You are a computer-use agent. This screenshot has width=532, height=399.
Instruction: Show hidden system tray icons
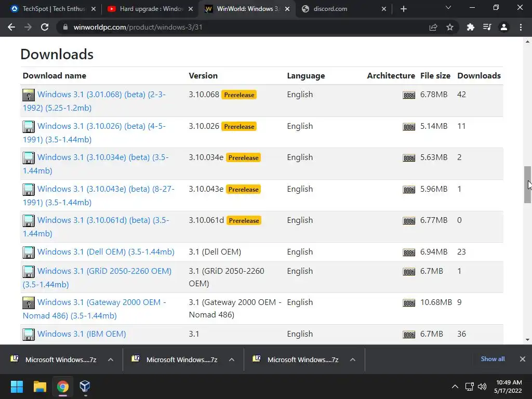tap(455, 387)
